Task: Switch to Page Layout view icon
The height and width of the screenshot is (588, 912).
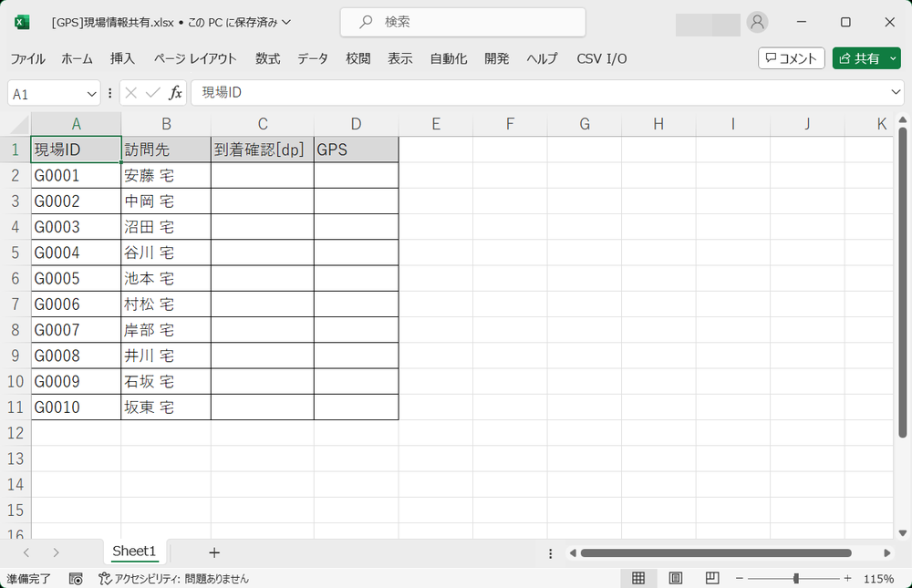Action: tap(675, 578)
